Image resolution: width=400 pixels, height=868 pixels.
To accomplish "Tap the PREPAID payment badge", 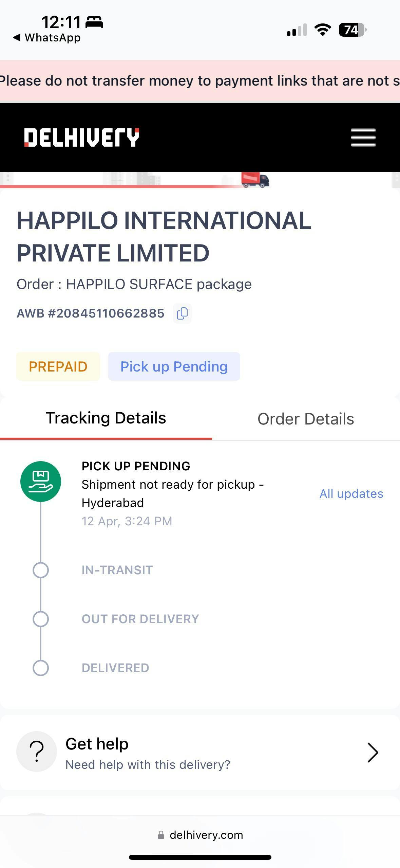I will point(58,366).
